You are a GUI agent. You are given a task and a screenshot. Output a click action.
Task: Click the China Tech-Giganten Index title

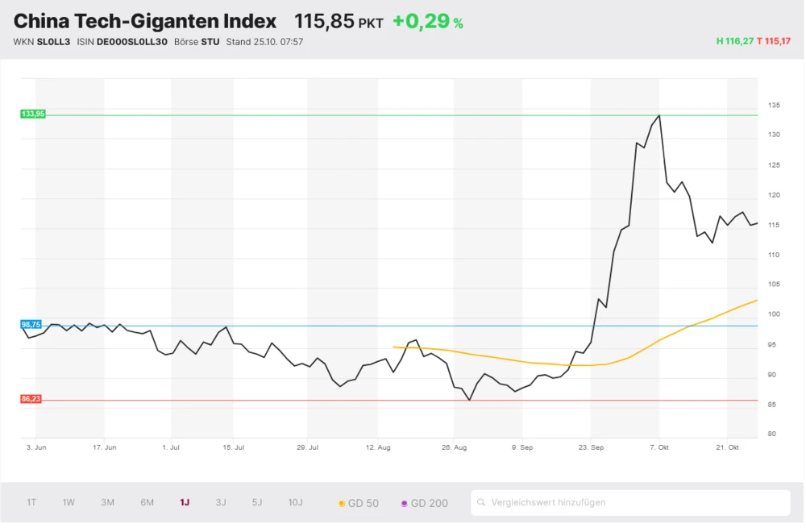tap(145, 21)
